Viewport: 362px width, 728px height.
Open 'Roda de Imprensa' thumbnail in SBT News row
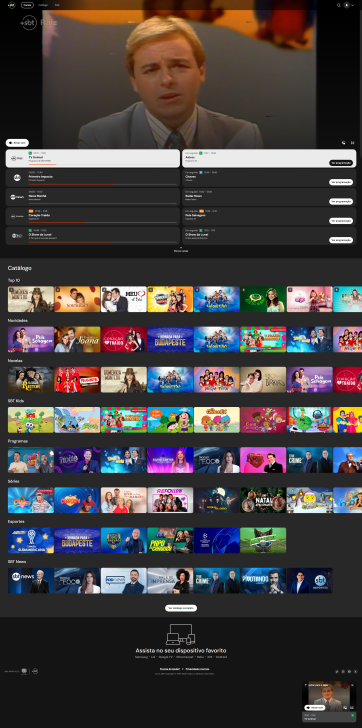[170, 581]
